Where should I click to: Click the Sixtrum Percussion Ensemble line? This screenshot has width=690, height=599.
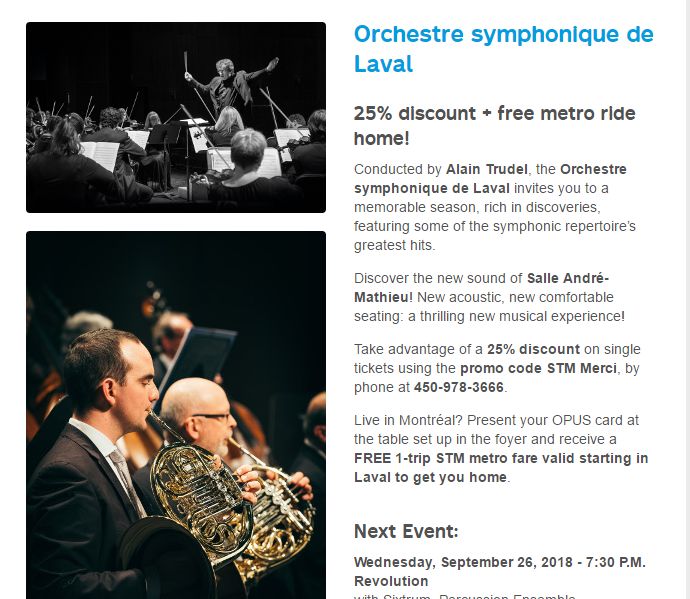point(465,596)
